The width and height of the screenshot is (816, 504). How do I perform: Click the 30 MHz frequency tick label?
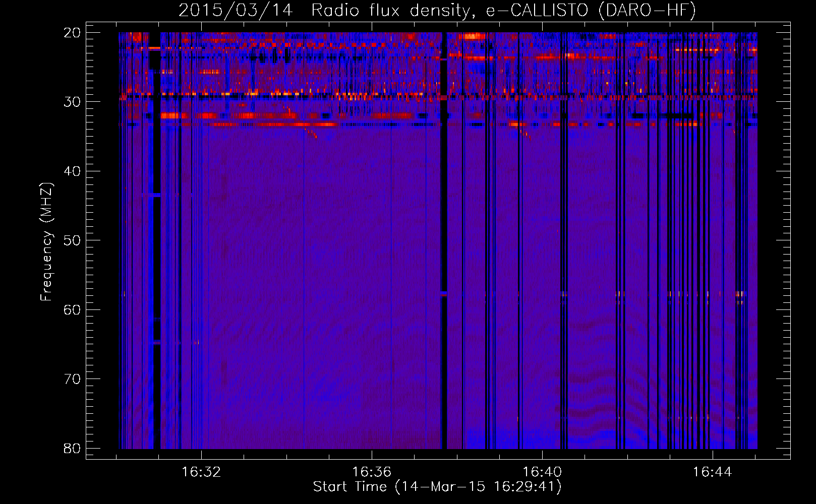(x=73, y=101)
